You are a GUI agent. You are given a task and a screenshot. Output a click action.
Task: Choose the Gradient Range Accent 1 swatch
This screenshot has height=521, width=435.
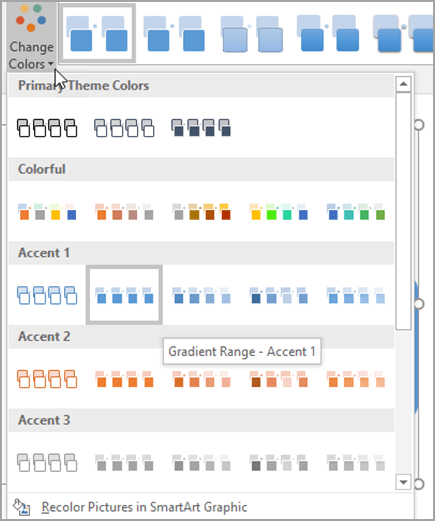click(201, 295)
